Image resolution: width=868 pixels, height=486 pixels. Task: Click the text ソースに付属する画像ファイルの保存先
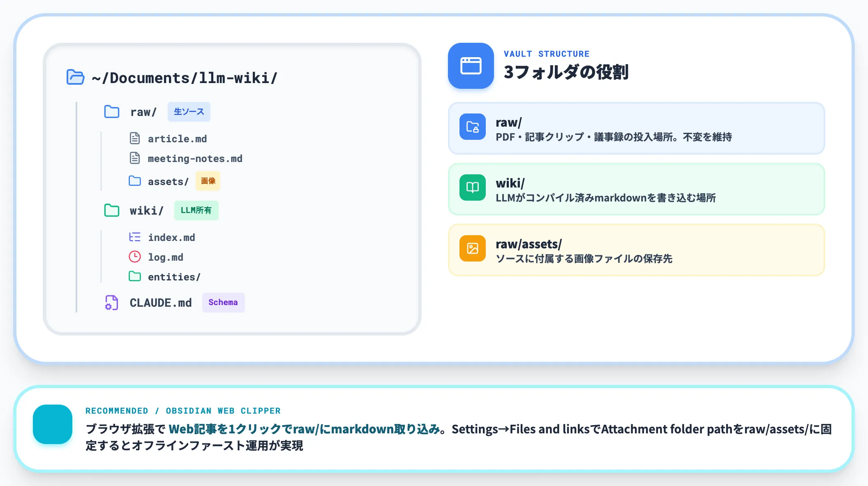pos(584,259)
